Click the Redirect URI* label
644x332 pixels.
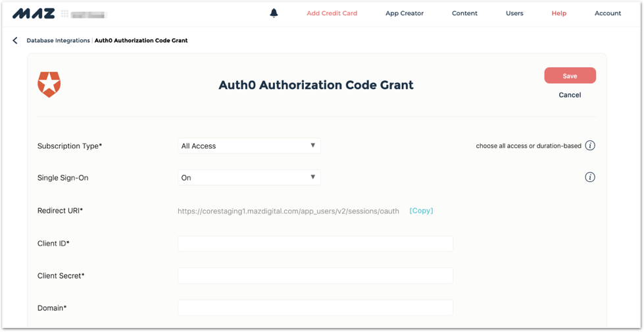(61, 211)
